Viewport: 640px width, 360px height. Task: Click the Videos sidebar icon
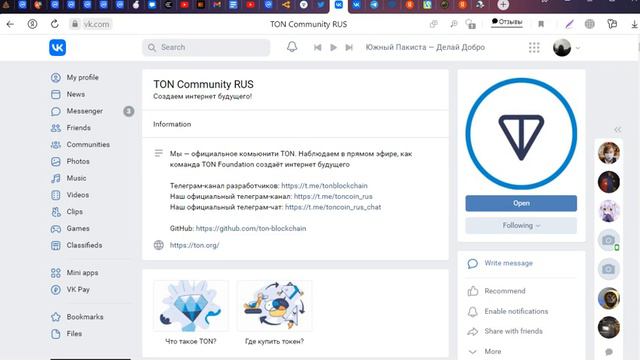pyautogui.click(x=56, y=195)
